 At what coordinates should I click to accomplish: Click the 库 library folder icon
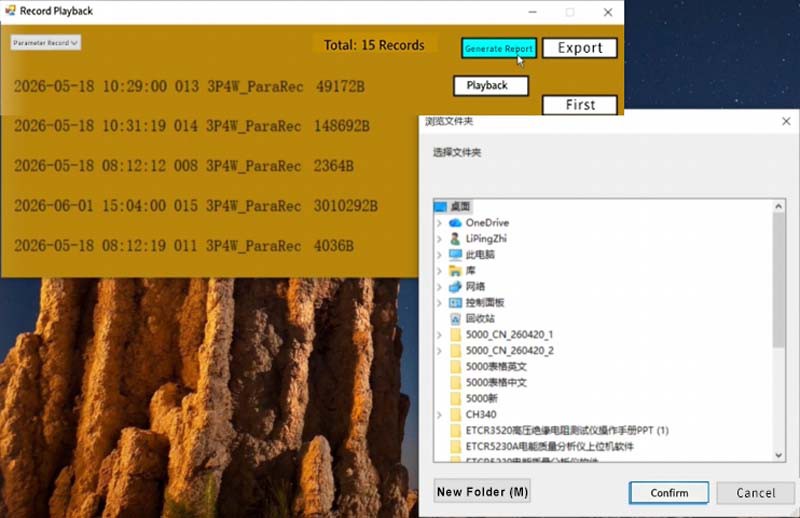[455, 270]
